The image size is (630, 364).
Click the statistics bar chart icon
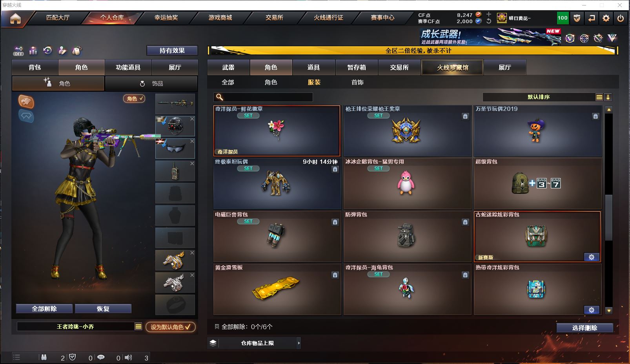pos(33,51)
